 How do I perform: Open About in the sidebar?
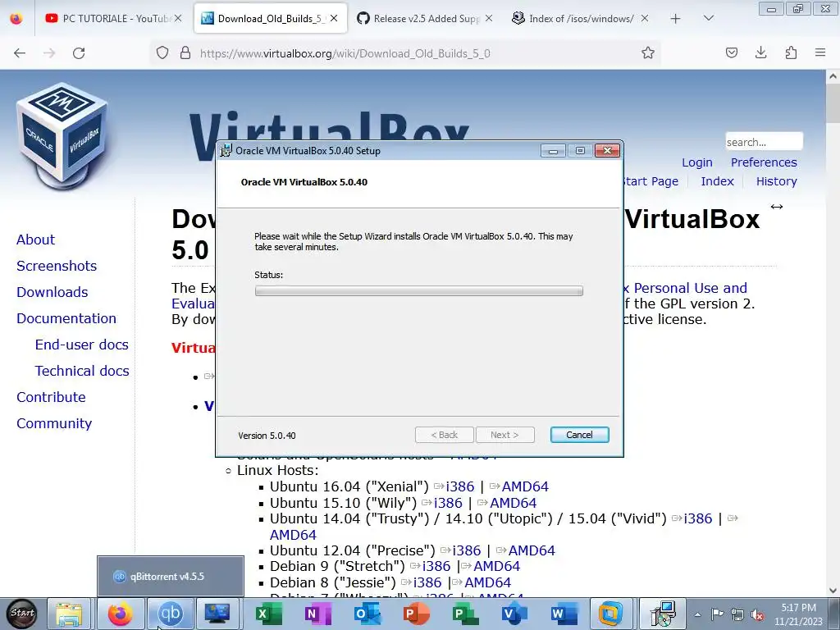[35, 240]
